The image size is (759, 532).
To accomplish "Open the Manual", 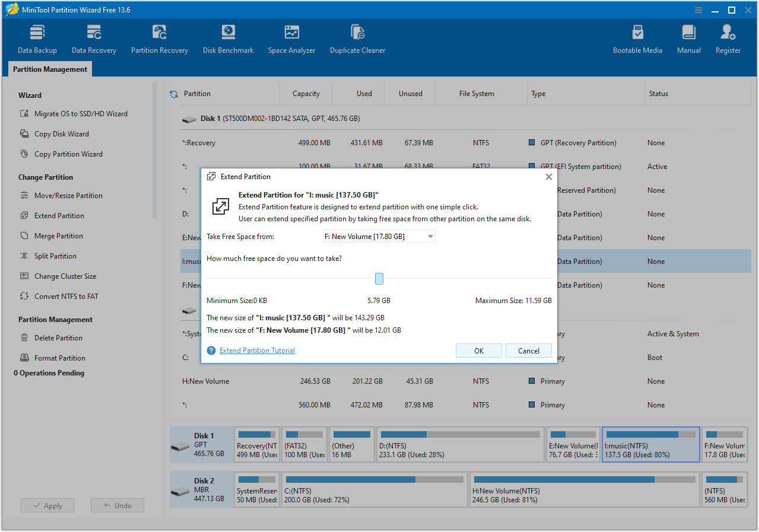I will coord(688,37).
